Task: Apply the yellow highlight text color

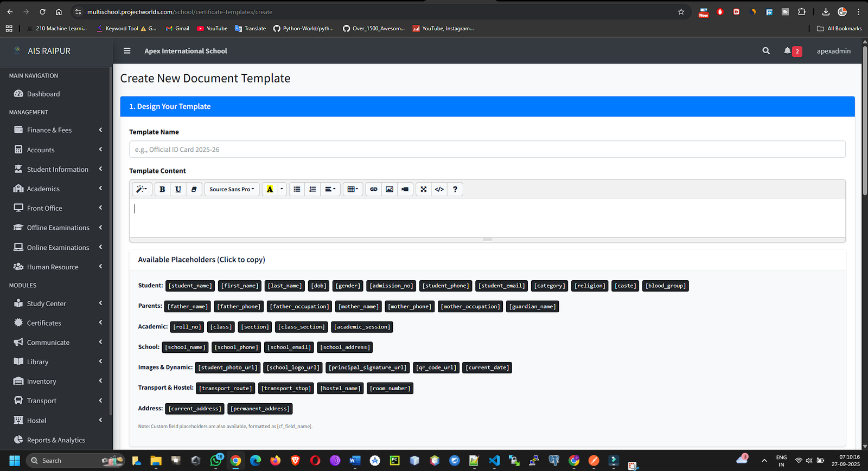Action: point(270,189)
